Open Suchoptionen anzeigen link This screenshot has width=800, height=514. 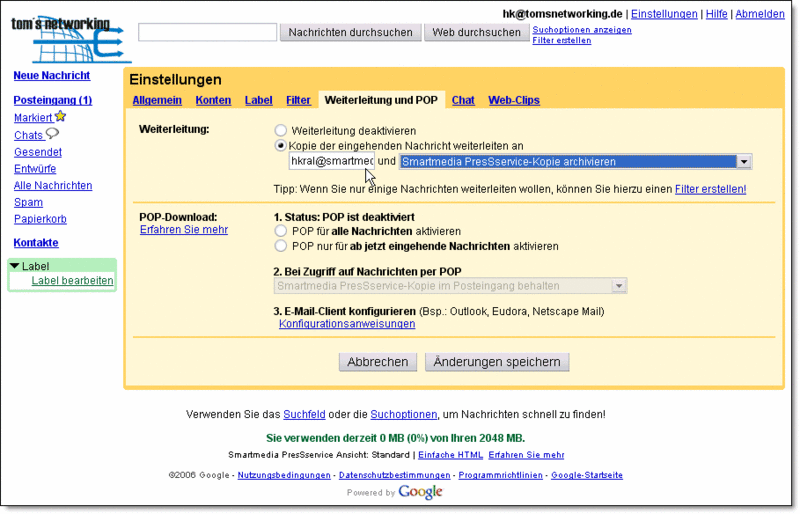[582, 30]
